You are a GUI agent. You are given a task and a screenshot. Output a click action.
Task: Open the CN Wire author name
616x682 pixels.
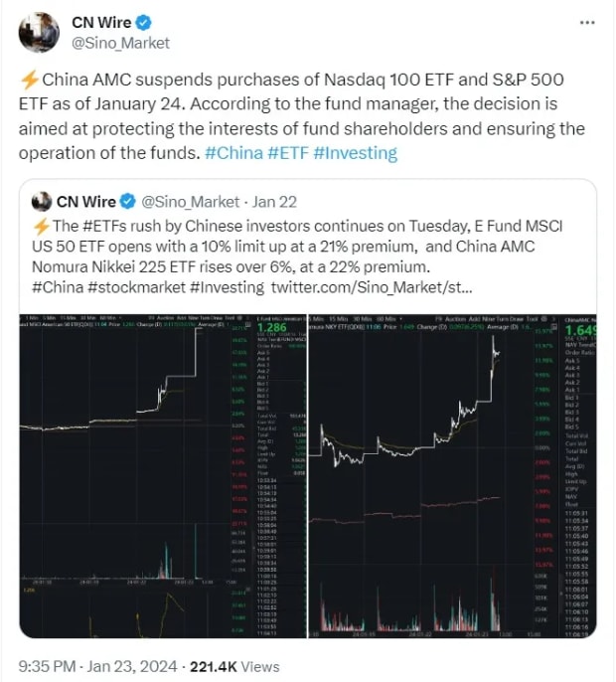101,22
